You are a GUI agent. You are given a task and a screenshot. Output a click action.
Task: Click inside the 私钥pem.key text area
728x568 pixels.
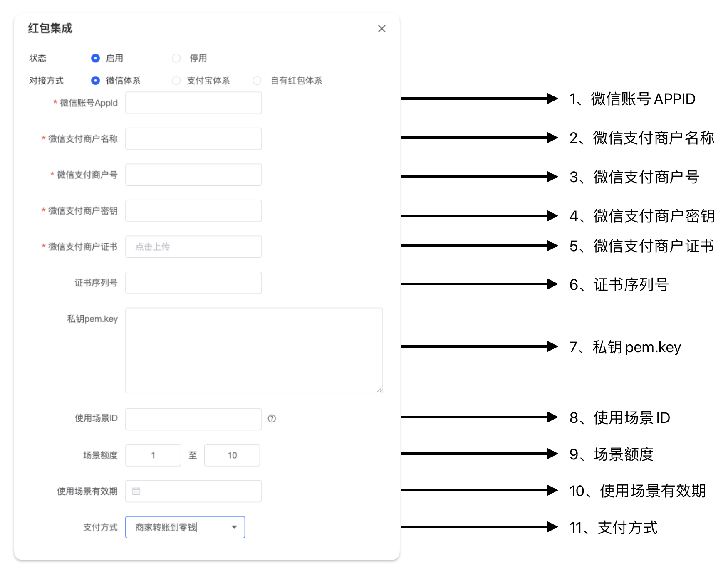254,351
